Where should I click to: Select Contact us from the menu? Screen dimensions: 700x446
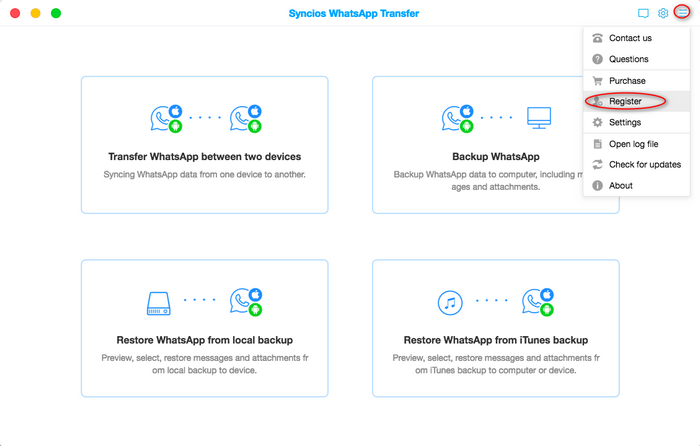pyautogui.click(x=636, y=38)
